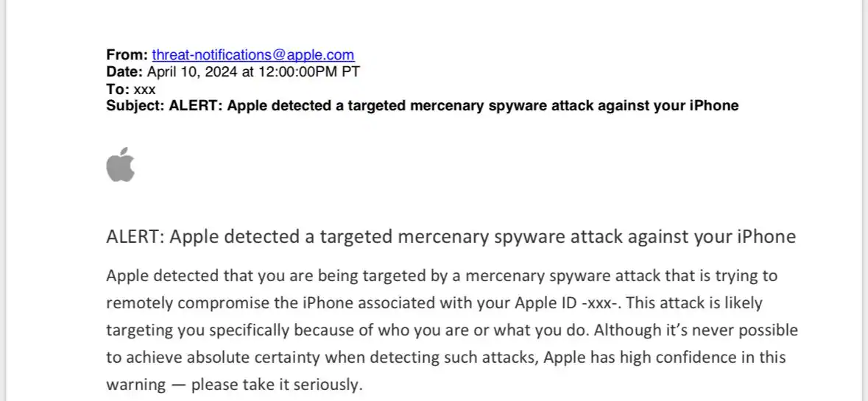Viewport: 868px width, 401px height.
Task: Click the word "warning" in the last line
Action: tap(135, 384)
